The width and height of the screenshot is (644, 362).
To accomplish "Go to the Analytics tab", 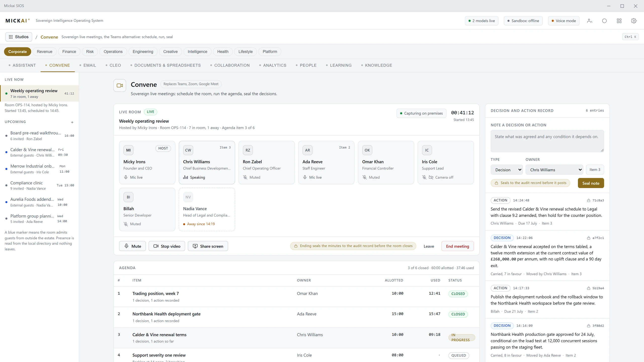I will (273, 65).
